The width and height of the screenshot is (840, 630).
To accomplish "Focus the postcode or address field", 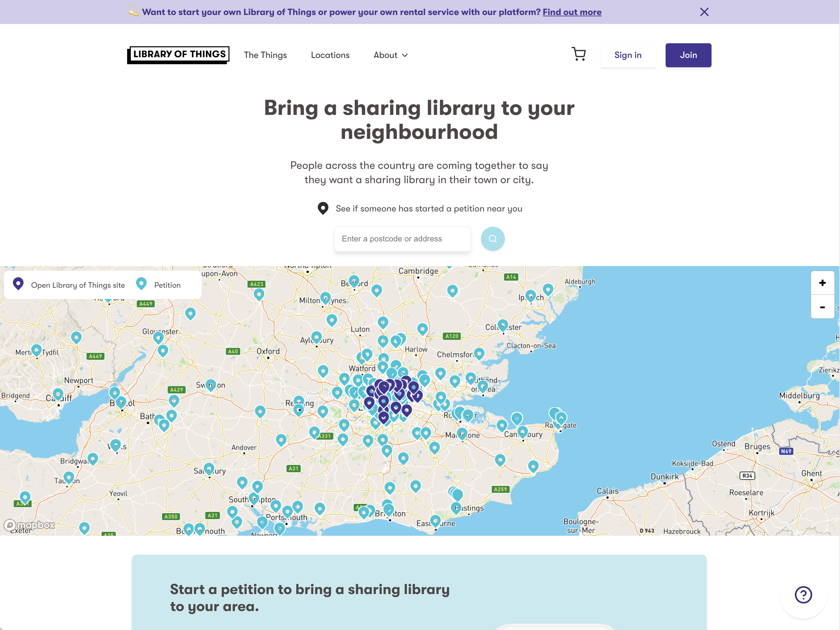I will (x=402, y=239).
